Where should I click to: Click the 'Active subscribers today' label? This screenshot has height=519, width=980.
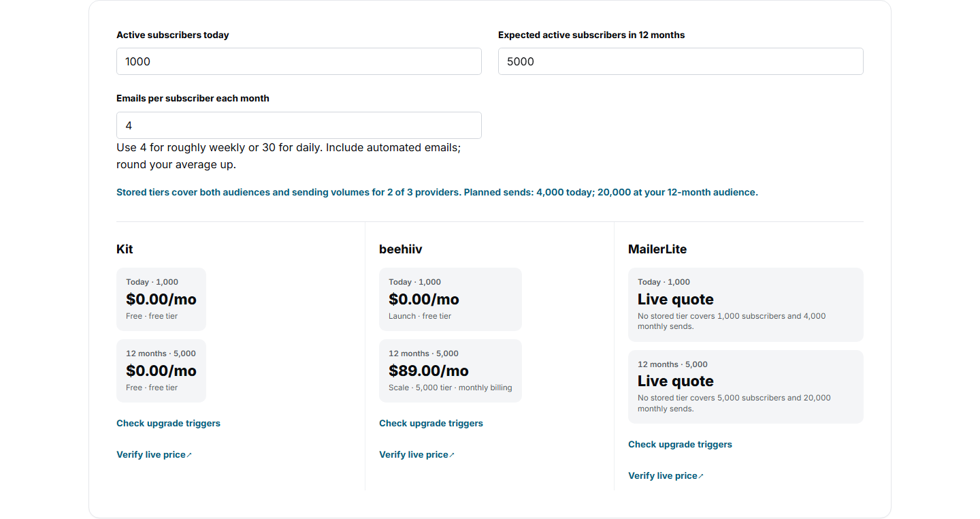coord(173,35)
